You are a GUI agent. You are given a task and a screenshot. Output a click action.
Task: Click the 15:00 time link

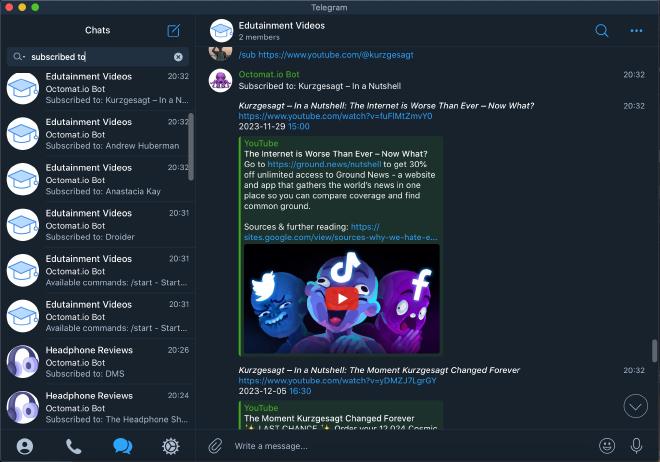(x=299, y=127)
